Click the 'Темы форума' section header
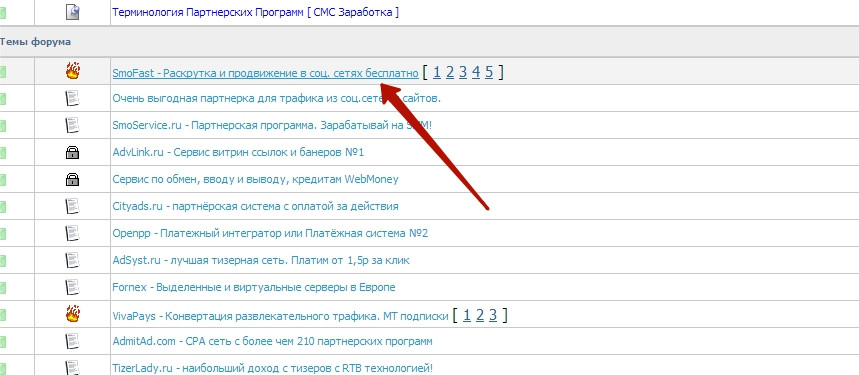This screenshot has width=859, height=375. click(x=35, y=42)
